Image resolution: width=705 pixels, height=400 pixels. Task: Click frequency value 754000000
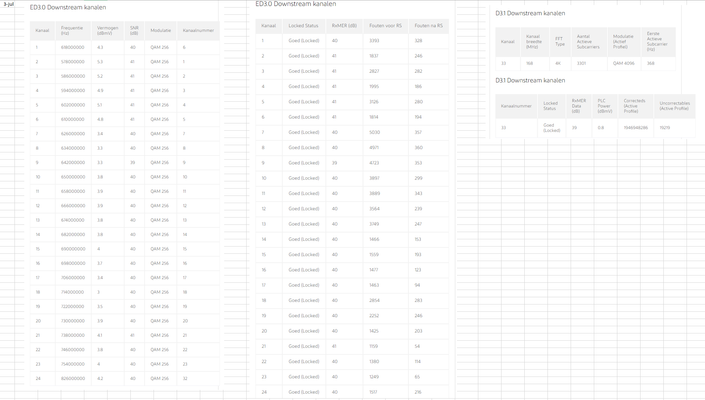click(73, 364)
